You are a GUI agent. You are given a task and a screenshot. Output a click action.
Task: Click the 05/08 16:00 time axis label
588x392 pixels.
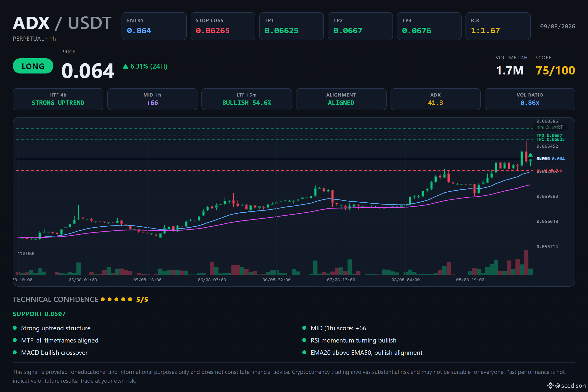click(x=147, y=280)
